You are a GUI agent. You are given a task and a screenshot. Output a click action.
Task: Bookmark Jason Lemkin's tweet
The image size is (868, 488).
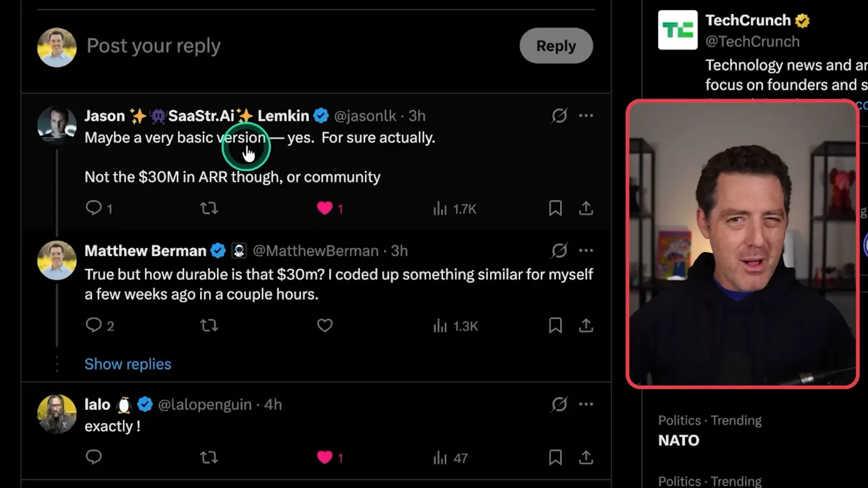(555, 208)
